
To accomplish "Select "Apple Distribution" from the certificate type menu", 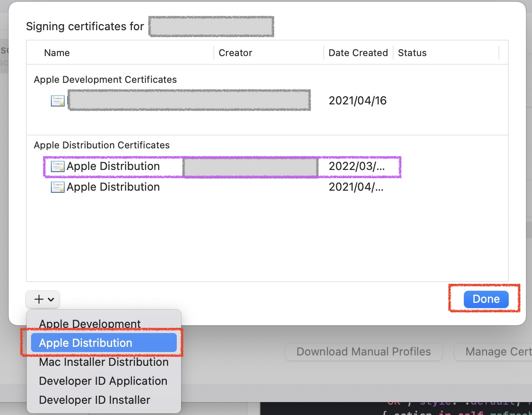I will (85, 343).
